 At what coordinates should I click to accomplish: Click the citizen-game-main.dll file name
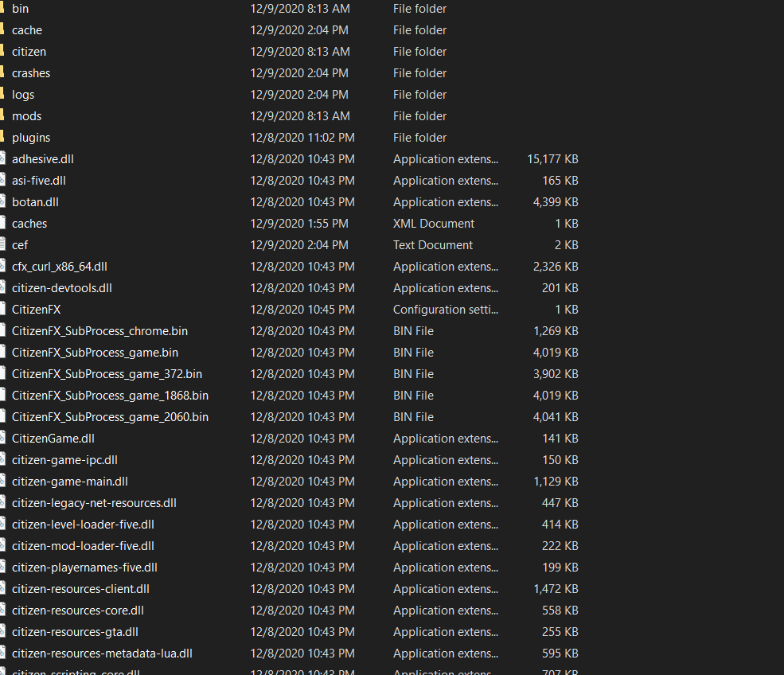pos(70,482)
